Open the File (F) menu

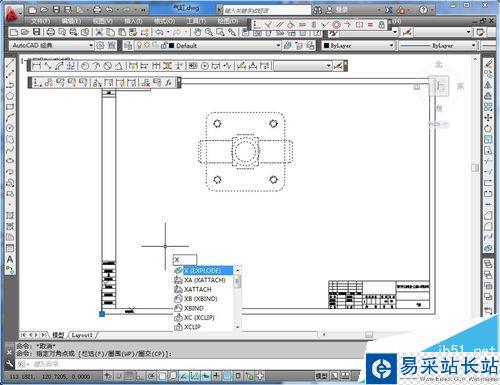tap(40, 21)
